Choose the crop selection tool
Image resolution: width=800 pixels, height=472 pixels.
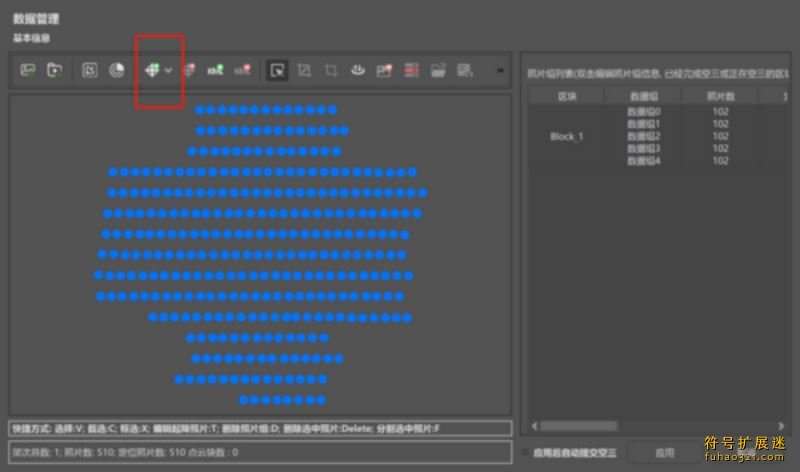(331, 70)
